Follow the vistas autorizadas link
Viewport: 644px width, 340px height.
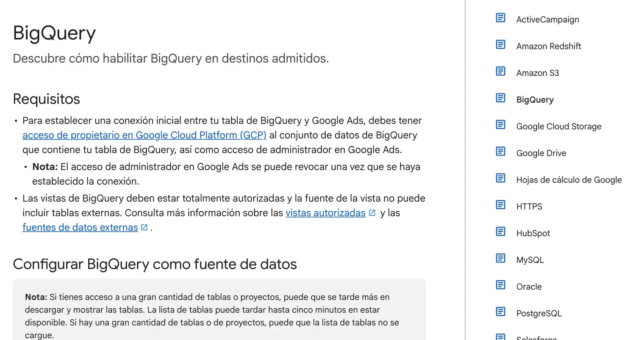coord(325,213)
